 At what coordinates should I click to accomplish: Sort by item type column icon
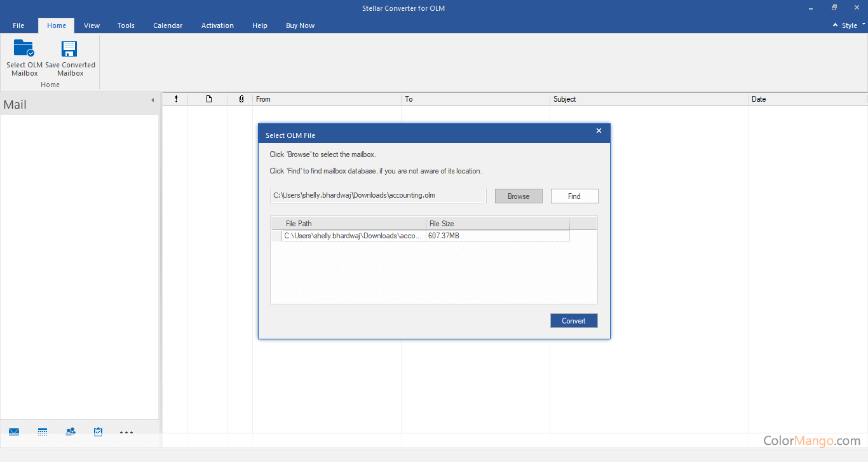(x=208, y=99)
